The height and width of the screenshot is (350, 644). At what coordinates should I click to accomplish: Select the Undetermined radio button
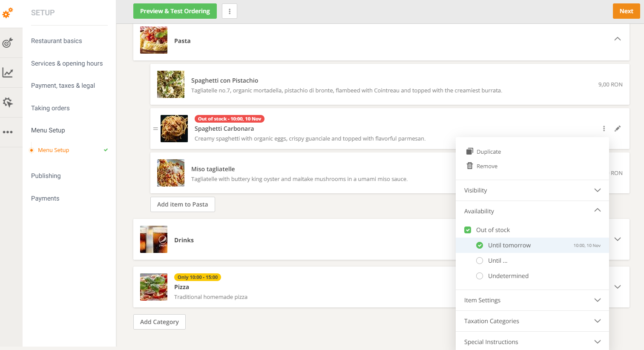pyautogui.click(x=480, y=275)
